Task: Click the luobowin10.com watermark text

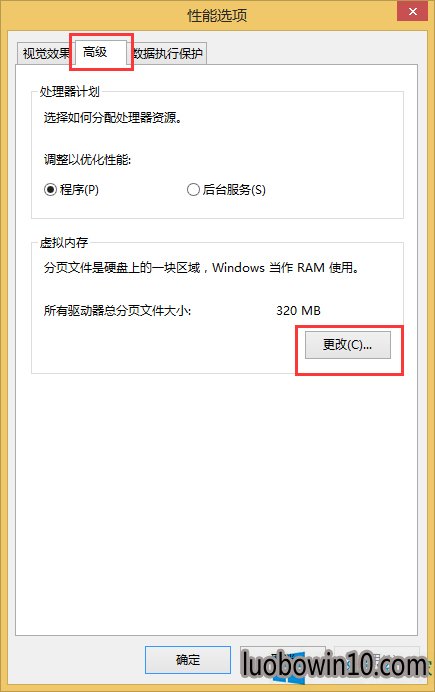Action: [334, 664]
